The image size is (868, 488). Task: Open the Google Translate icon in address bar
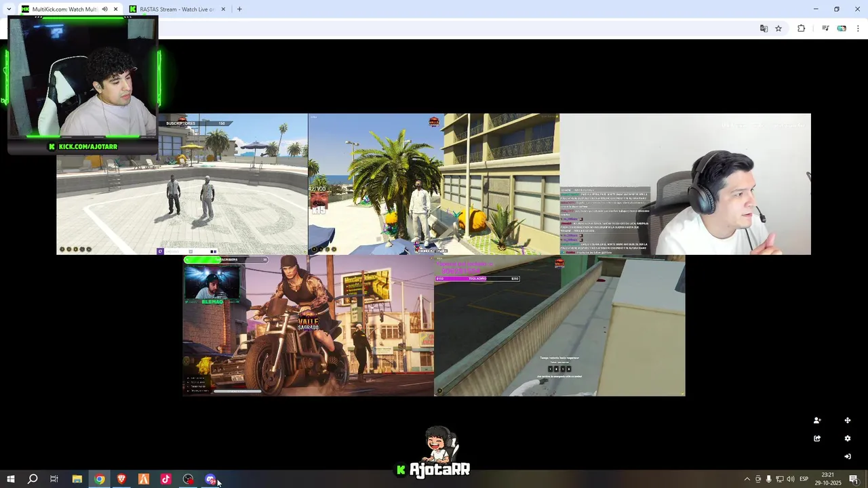pos(764,28)
